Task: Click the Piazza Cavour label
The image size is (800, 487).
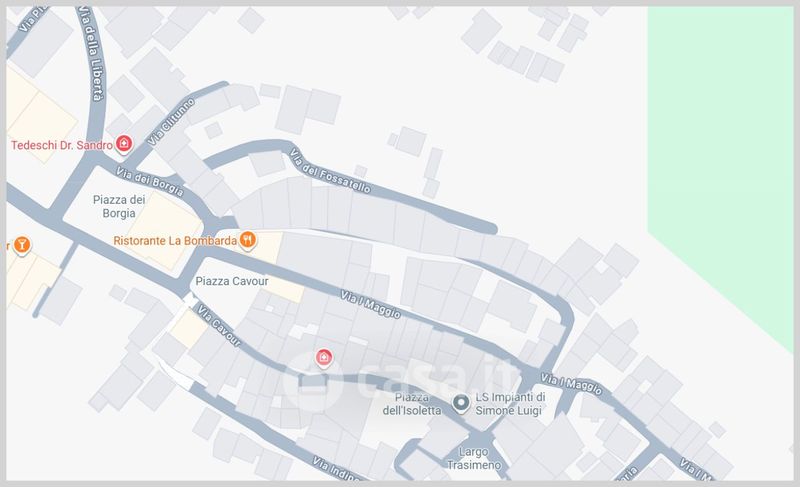Action: 232,281
